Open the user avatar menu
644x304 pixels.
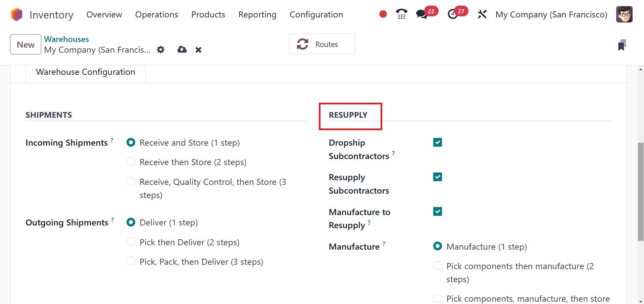(624, 14)
